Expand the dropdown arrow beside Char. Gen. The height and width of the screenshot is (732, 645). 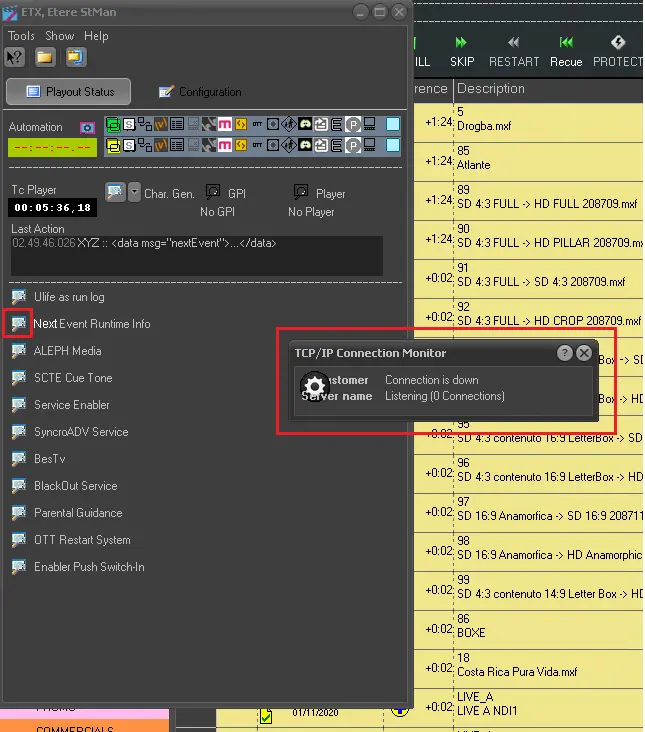[x=134, y=192]
